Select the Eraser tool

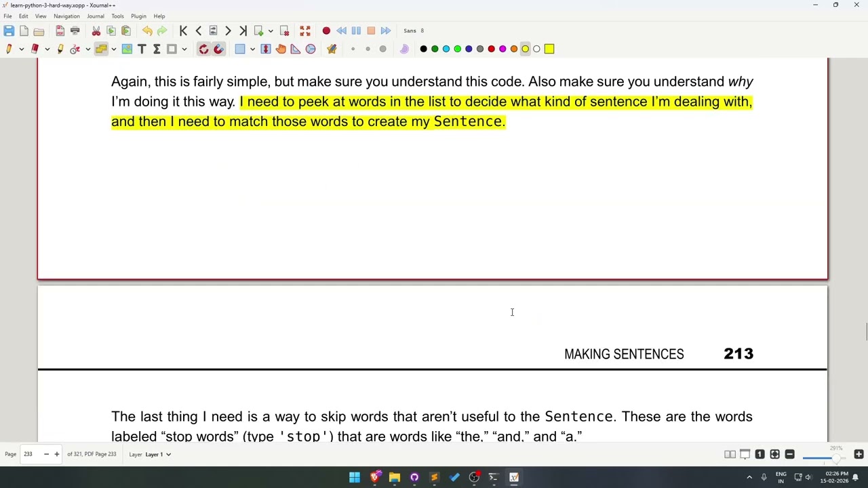(x=35, y=49)
